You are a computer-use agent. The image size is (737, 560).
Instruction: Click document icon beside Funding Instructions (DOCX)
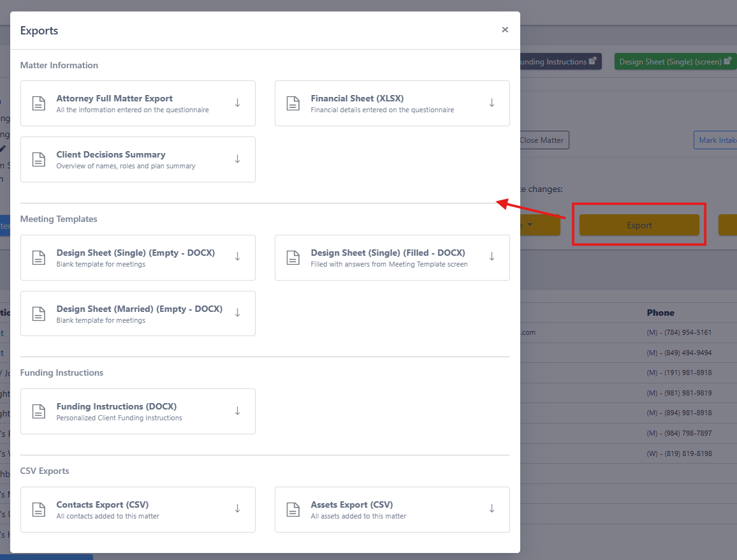(38, 411)
